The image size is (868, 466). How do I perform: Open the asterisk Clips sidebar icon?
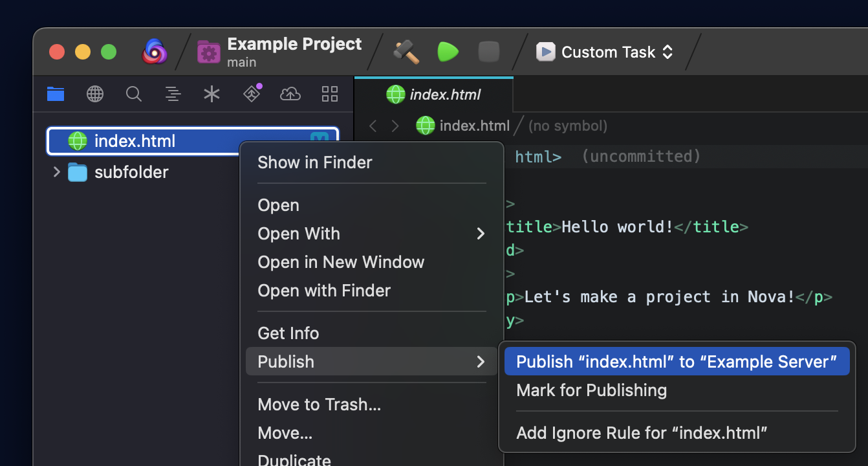point(212,94)
